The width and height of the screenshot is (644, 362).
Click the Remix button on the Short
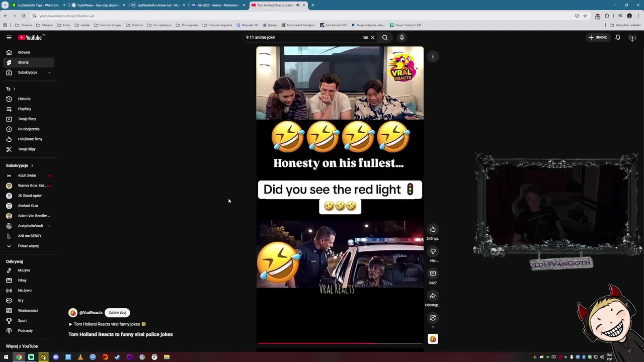click(x=433, y=318)
